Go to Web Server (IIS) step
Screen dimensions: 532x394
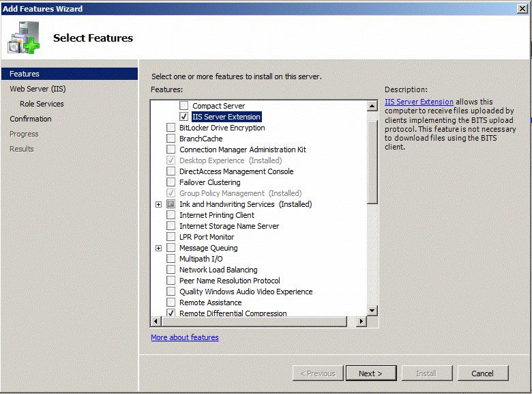(38, 89)
